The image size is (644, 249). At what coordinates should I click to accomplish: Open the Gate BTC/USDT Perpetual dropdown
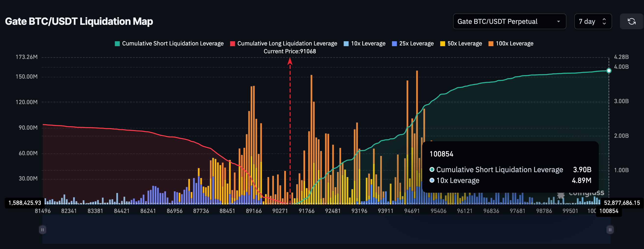point(510,22)
